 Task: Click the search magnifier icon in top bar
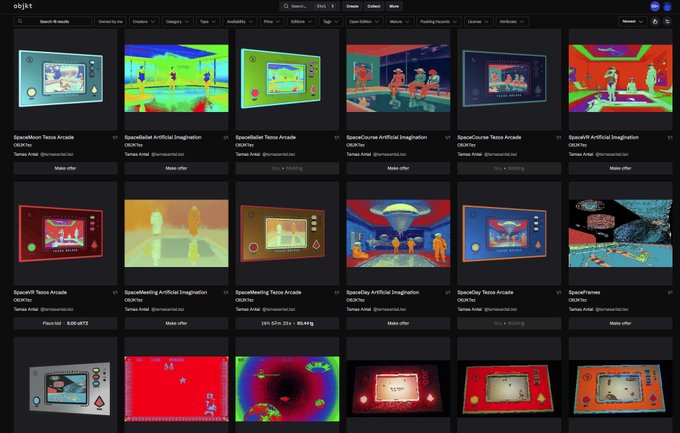pyautogui.click(x=286, y=6)
